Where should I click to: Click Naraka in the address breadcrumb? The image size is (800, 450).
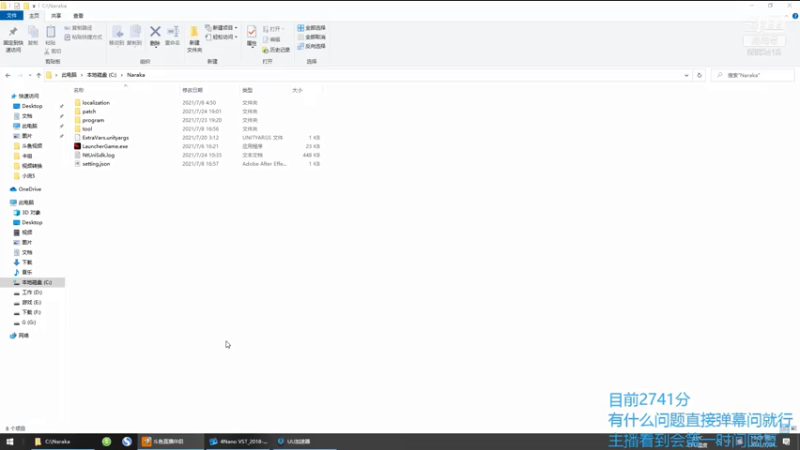(136, 75)
